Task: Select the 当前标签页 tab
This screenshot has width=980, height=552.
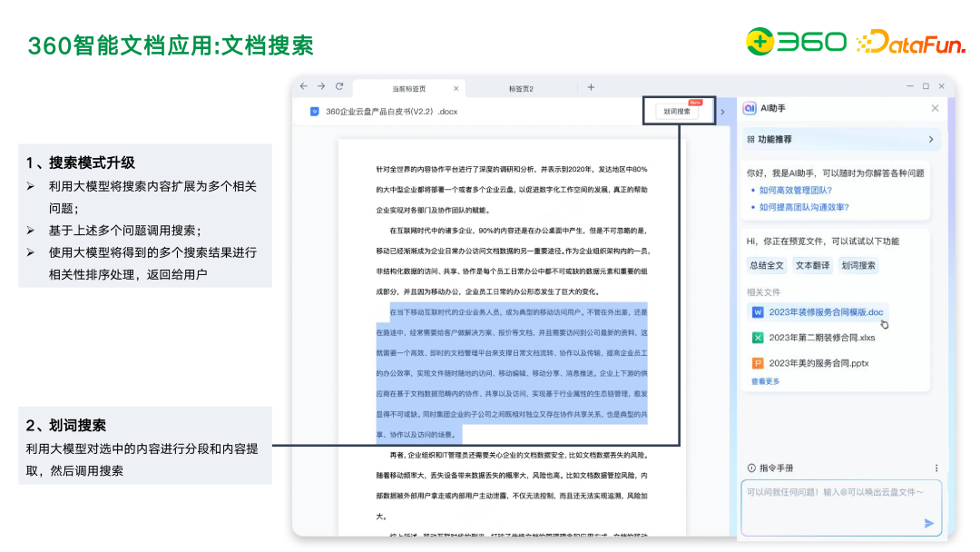Action: click(408, 89)
